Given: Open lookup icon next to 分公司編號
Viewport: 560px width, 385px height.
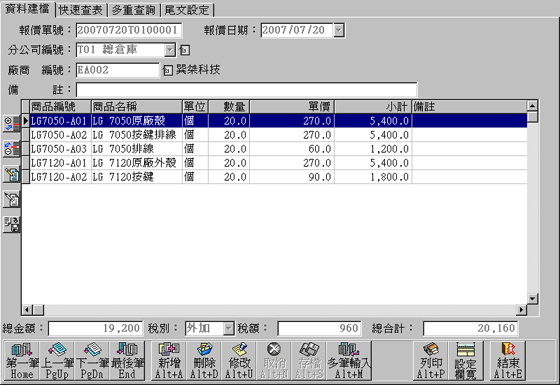Looking at the screenshot, I should click(x=185, y=50).
